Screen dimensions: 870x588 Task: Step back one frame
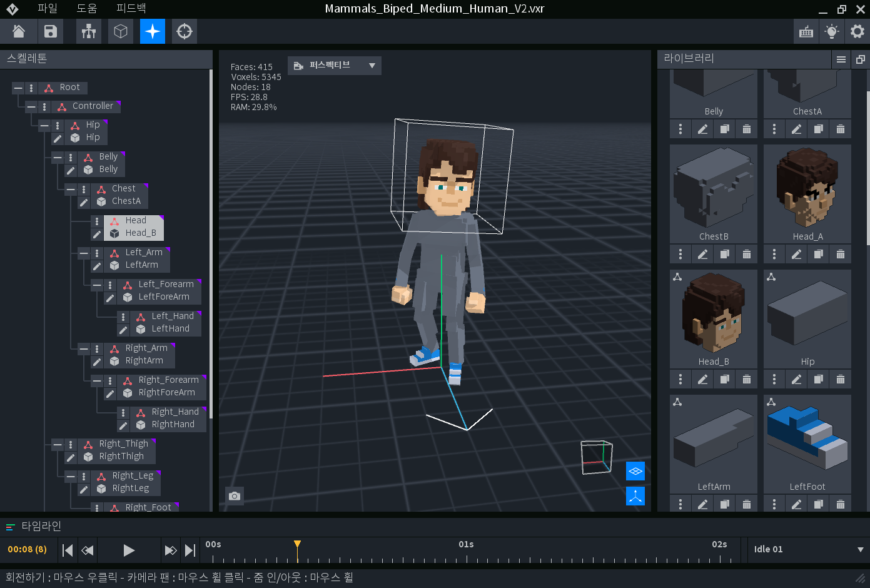[x=88, y=550]
